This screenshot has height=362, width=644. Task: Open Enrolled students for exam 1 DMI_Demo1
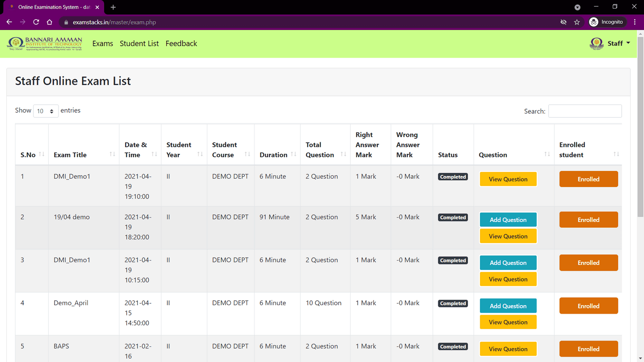589,179
